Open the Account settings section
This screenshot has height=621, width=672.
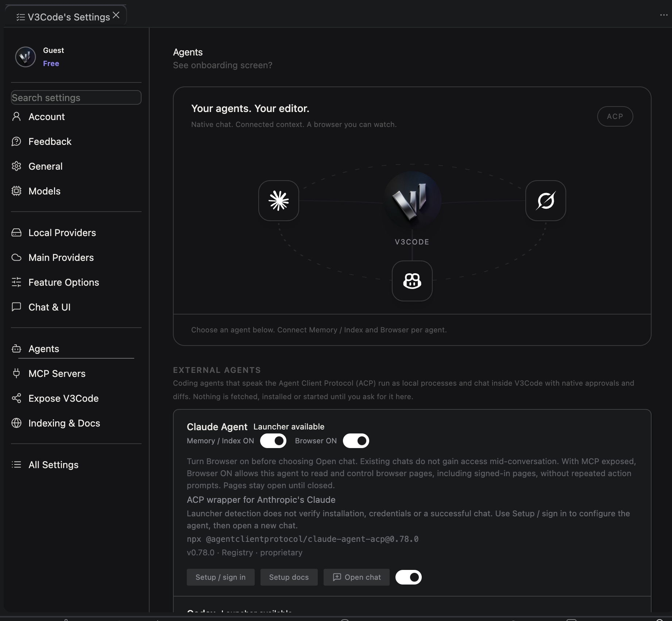tap(76, 117)
